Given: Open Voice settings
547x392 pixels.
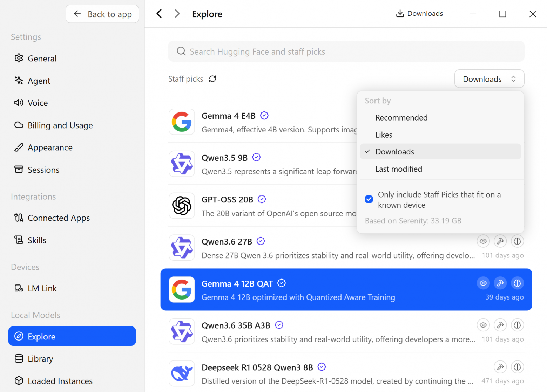Looking at the screenshot, I should coord(72,103).
